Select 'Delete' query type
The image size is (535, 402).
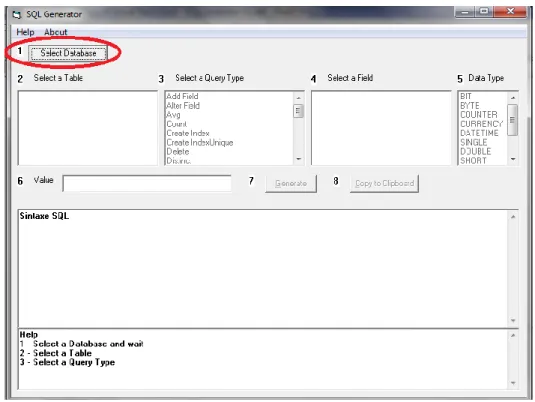point(177,152)
